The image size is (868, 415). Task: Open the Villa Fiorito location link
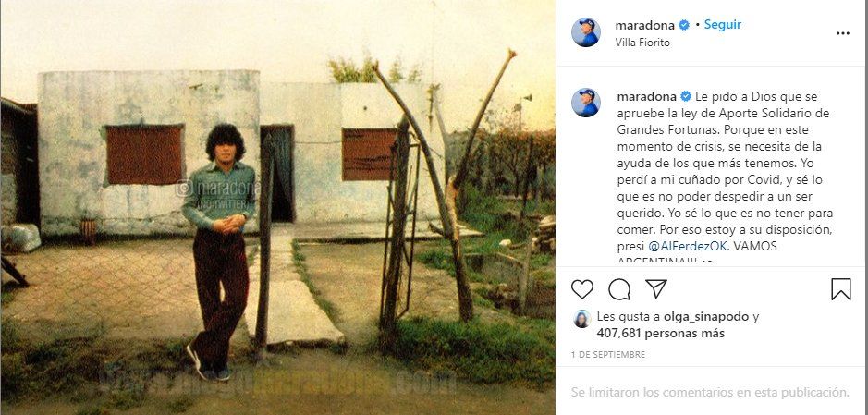pyautogui.click(x=642, y=43)
